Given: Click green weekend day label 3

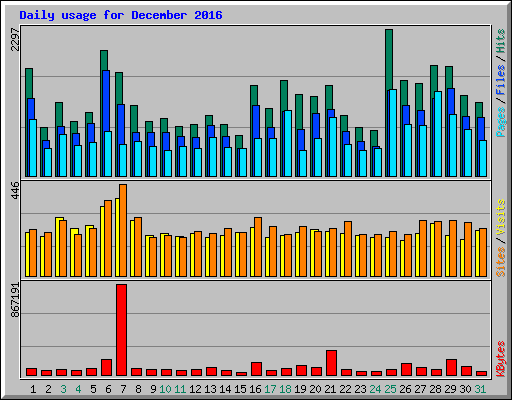Looking at the screenshot, I should coord(63,389).
